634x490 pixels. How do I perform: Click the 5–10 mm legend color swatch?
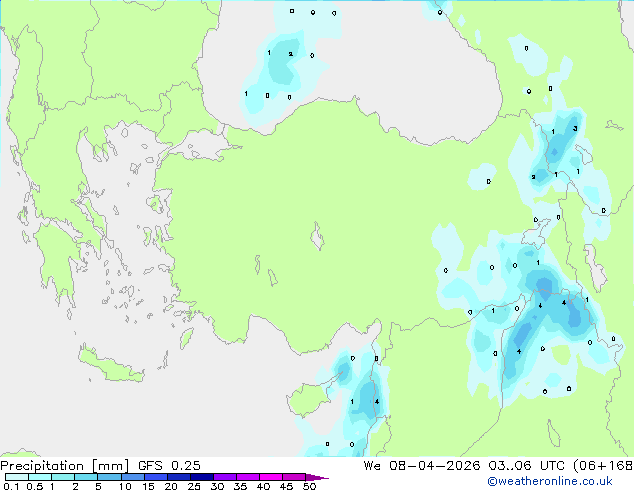coord(109,477)
